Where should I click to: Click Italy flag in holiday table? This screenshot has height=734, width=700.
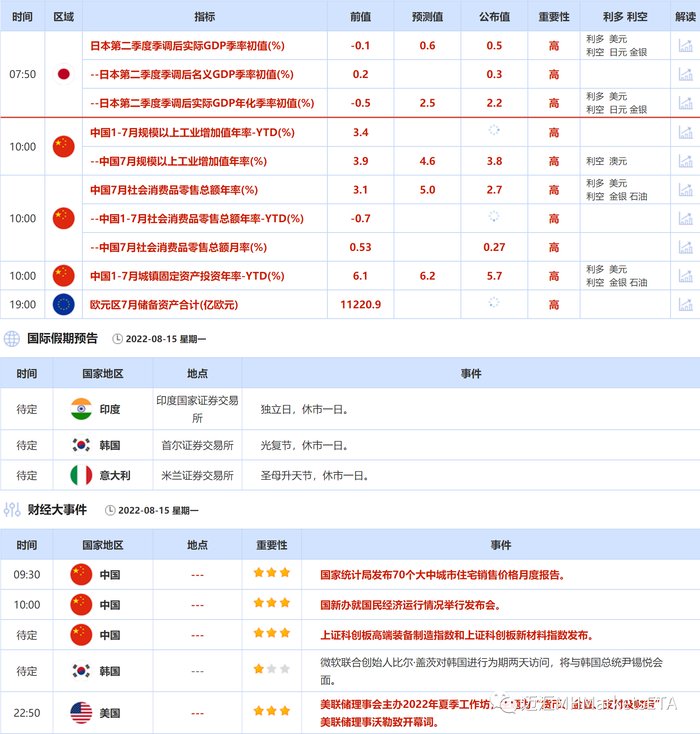point(81,475)
